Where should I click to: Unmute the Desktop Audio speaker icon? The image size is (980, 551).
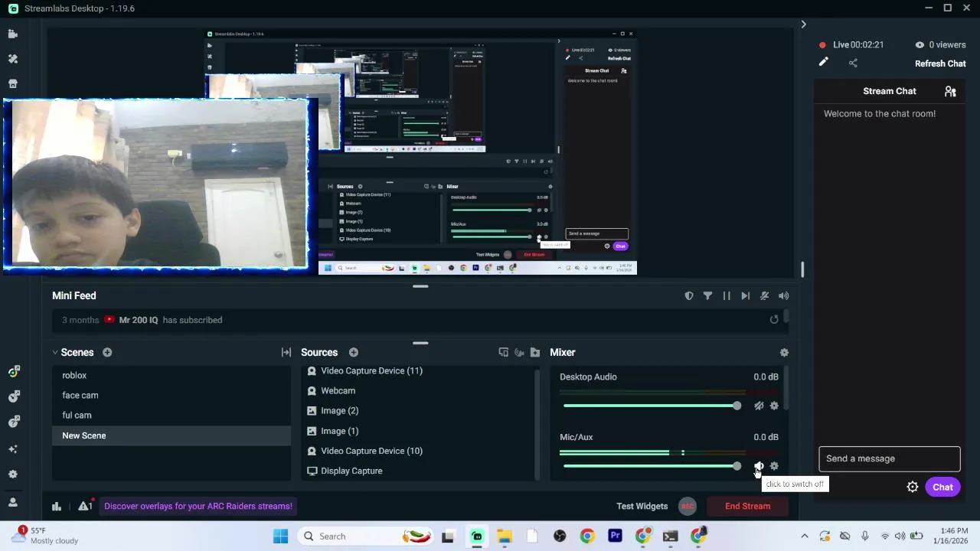(759, 406)
